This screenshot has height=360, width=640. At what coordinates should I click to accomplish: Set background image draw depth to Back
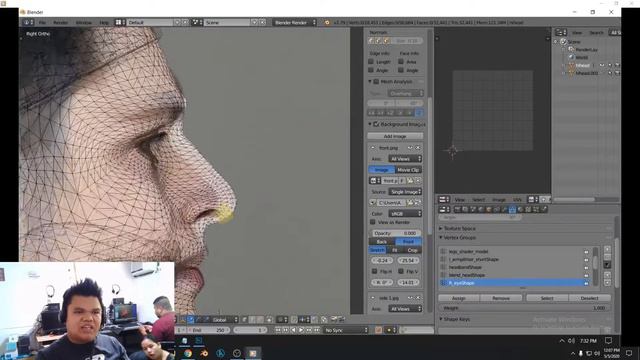(x=382, y=242)
